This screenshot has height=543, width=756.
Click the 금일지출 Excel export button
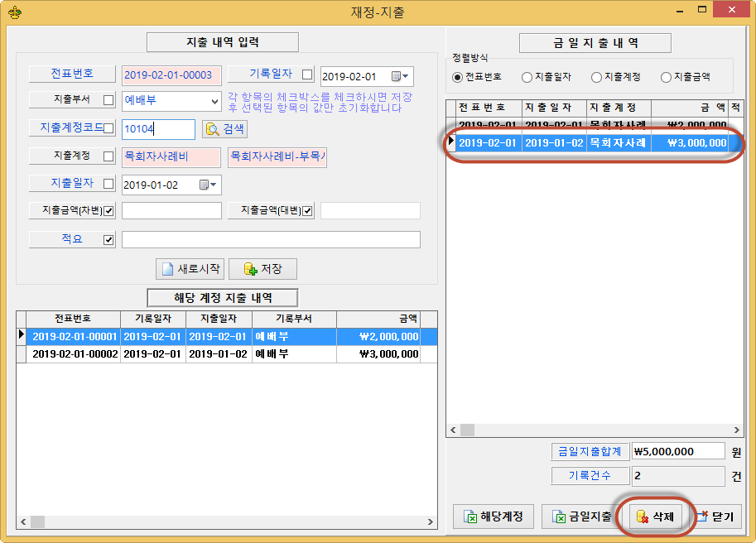(582, 517)
